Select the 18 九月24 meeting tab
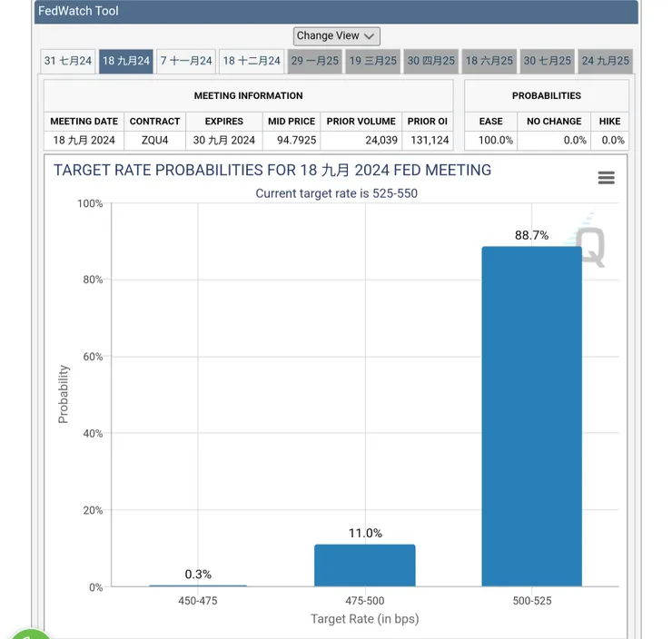The height and width of the screenshot is (639, 672). click(x=125, y=61)
